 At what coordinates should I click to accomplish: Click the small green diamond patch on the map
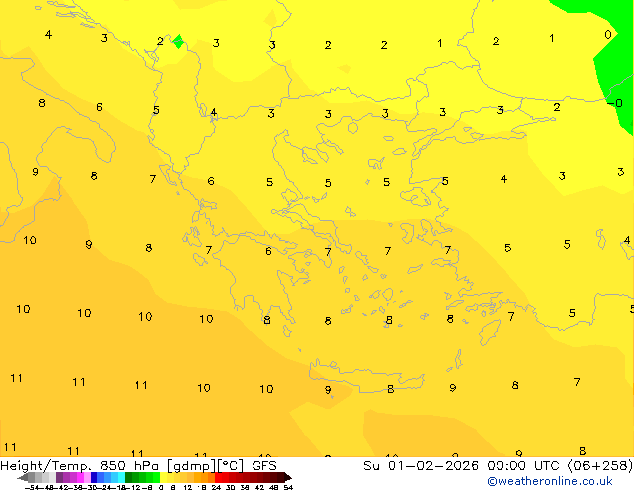[178, 41]
